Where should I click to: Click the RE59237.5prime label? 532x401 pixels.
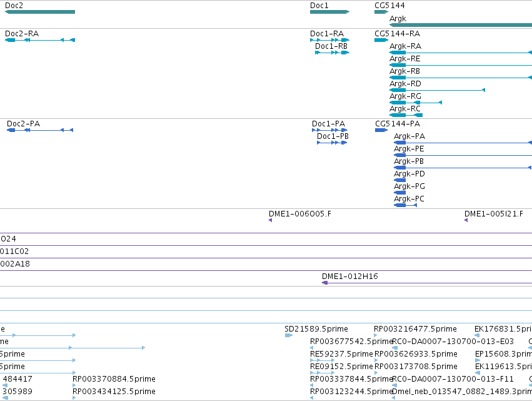click(341, 354)
